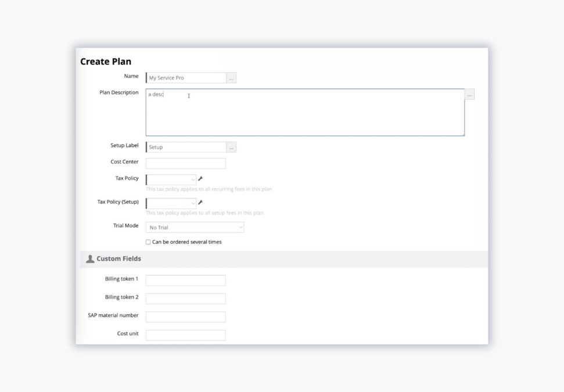Screen dimensions: 564x392
Task: Enable 'Can be ordered several times' checkbox
Action: point(148,242)
